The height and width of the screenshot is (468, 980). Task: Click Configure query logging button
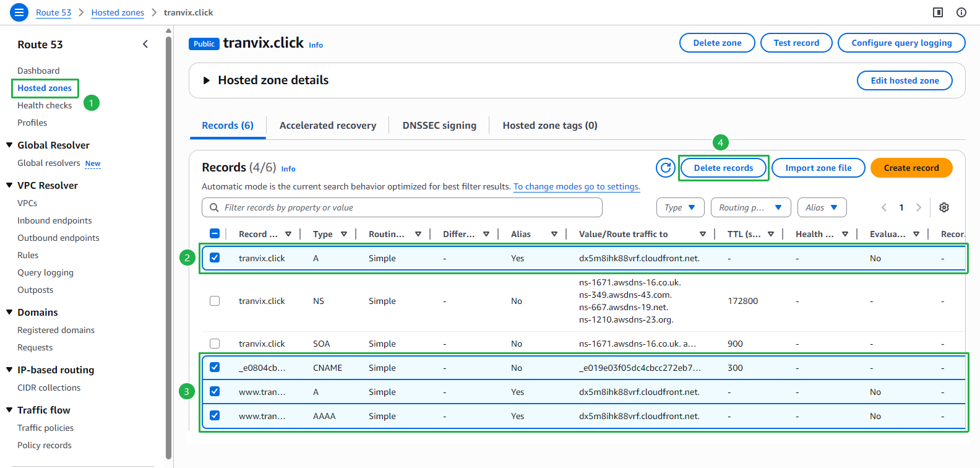tap(901, 43)
